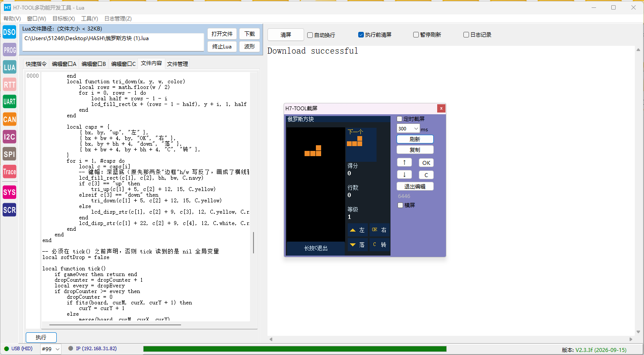Open the 日志管理(Z) menu

118,19
